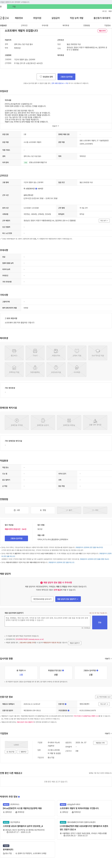Viewport: 112px width, 868px height.
Task: Click the 열람제한 button
Action: pos(23,752)
